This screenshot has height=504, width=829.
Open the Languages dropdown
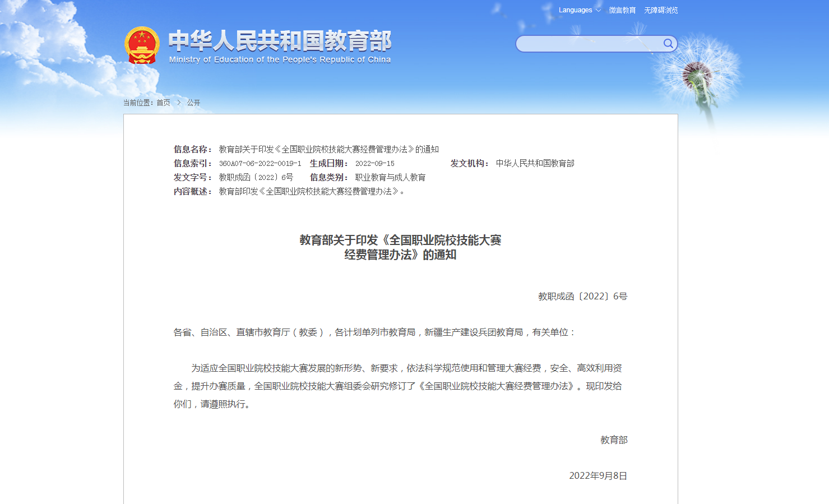tap(580, 10)
